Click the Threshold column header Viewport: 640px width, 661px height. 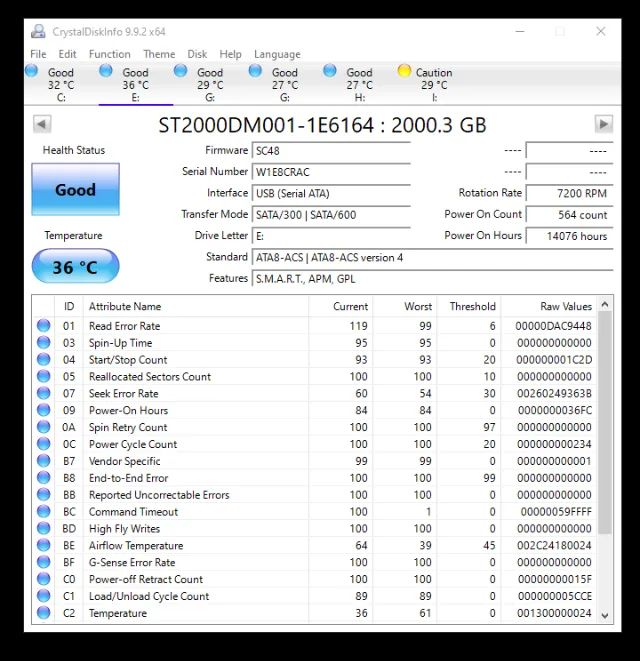[469, 306]
